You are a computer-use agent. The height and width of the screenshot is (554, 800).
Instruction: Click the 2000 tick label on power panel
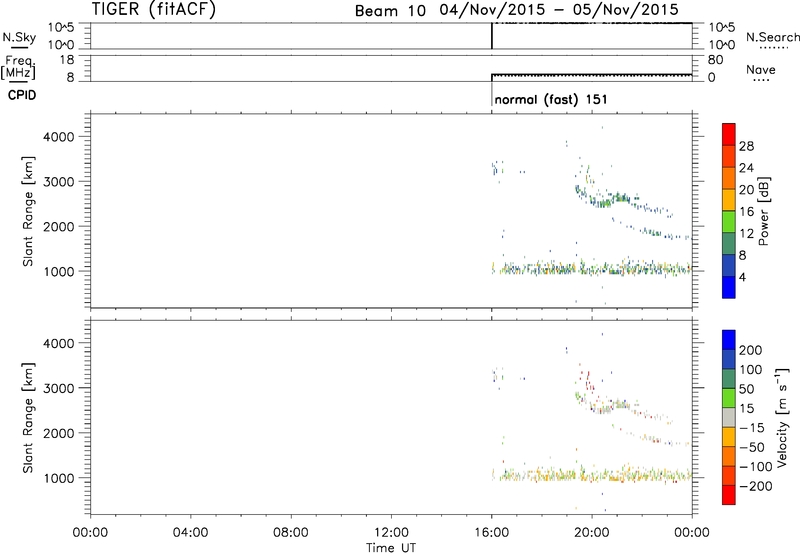59,226
